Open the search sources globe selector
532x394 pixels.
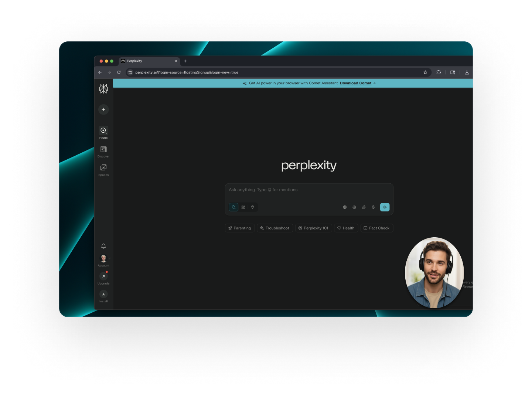(x=345, y=207)
